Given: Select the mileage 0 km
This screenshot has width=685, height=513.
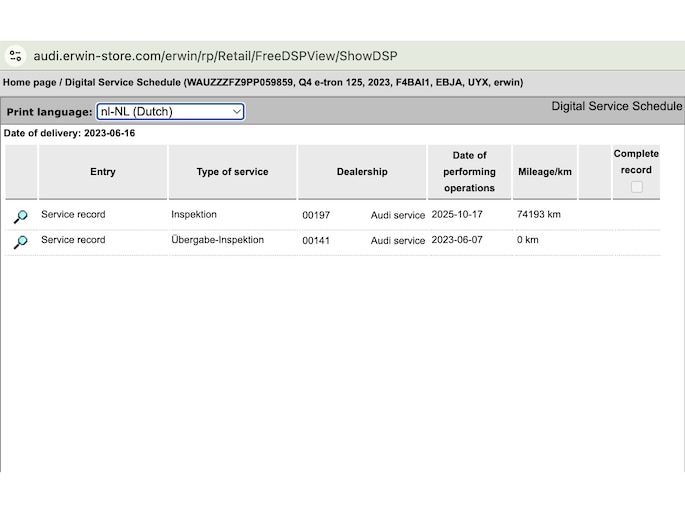Looking at the screenshot, I should [528, 240].
